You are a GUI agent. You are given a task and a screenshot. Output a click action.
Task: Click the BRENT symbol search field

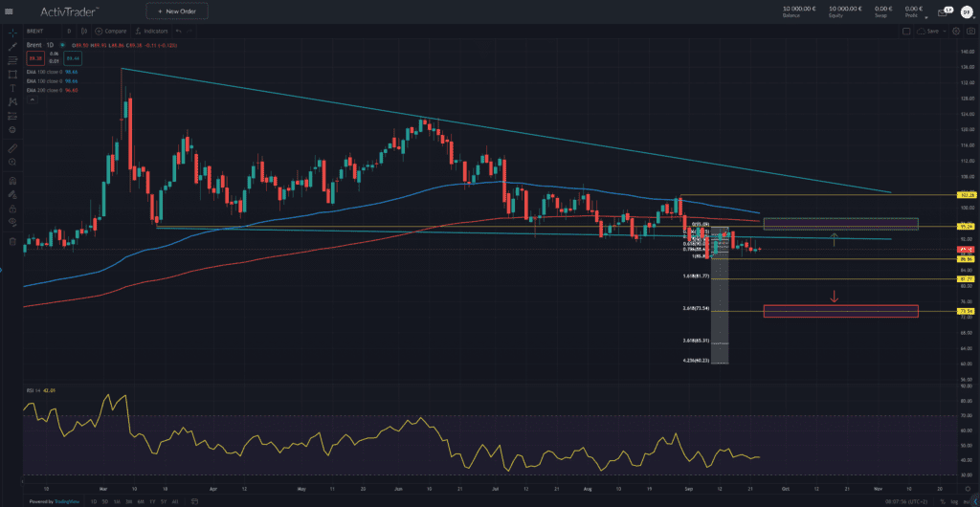(42, 31)
